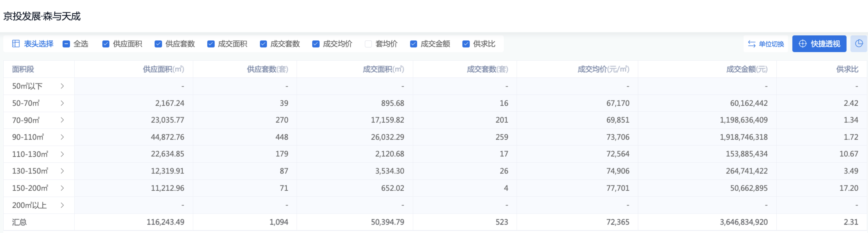Click the table header selection icon
This screenshot has width=868, height=233.
[x=15, y=44]
